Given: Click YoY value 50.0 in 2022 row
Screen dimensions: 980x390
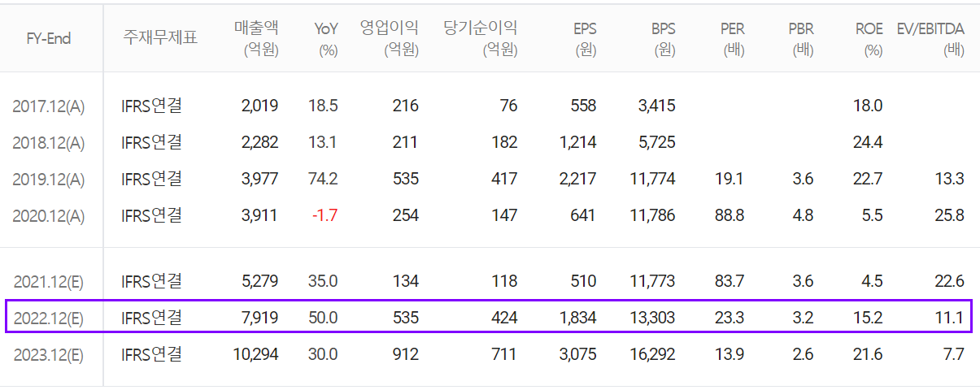Looking at the screenshot, I should [x=324, y=317].
